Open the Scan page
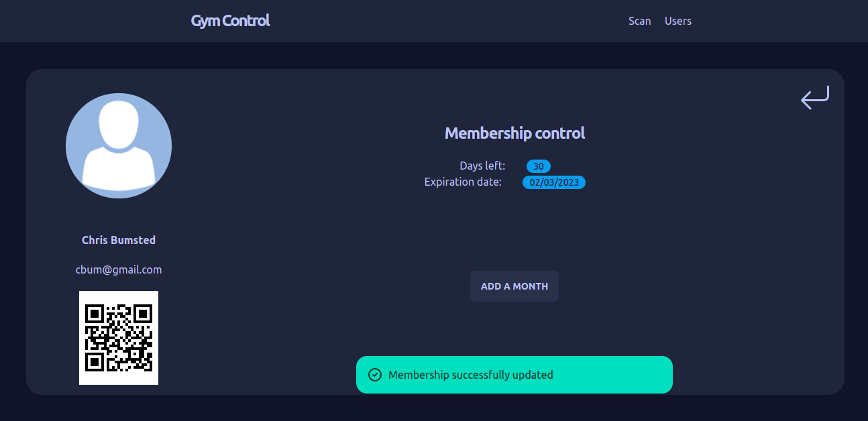Image resolution: width=868 pixels, height=421 pixels. 639,21
